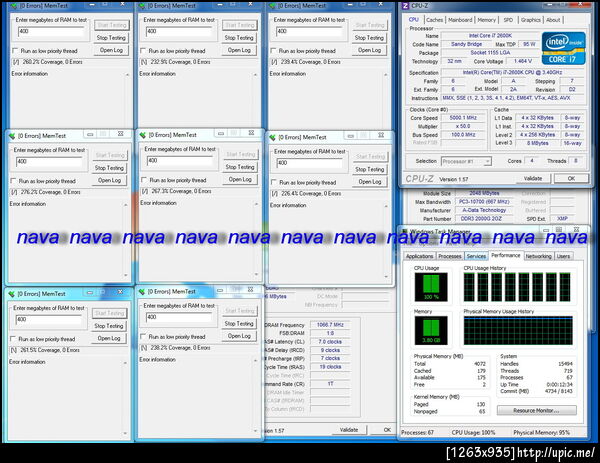The height and width of the screenshot is (463, 600).
Task: Open the Users tab in Task Manager
Action: pos(563,256)
